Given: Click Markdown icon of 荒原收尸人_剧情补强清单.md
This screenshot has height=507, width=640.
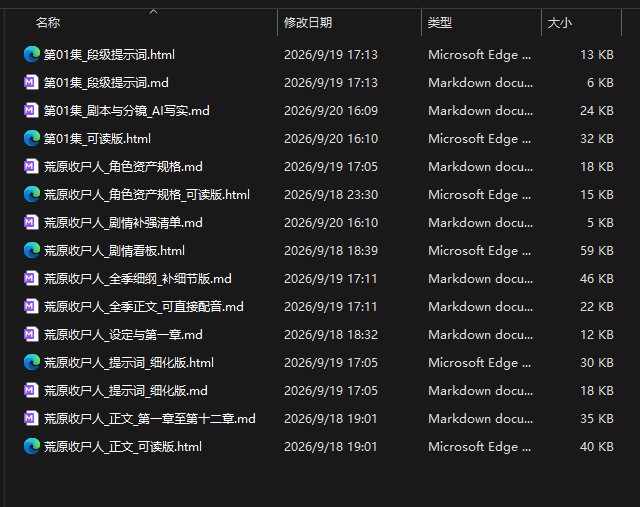Looking at the screenshot, I should pyautogui.click(x=31, y=222).
